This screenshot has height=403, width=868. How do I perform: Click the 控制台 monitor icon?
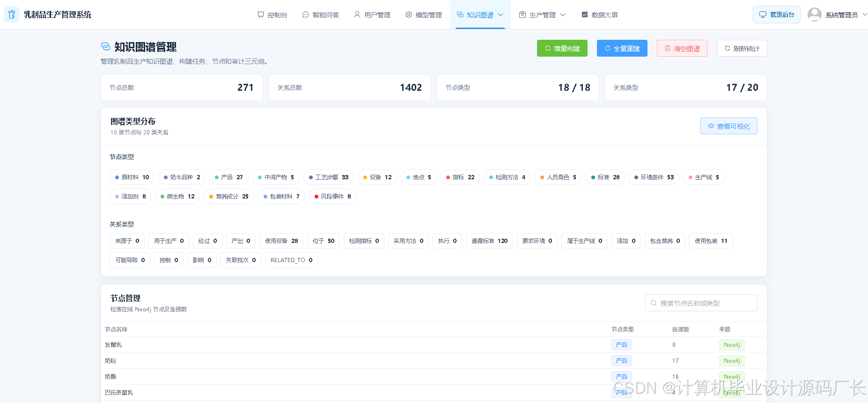(x=261, y=15)
